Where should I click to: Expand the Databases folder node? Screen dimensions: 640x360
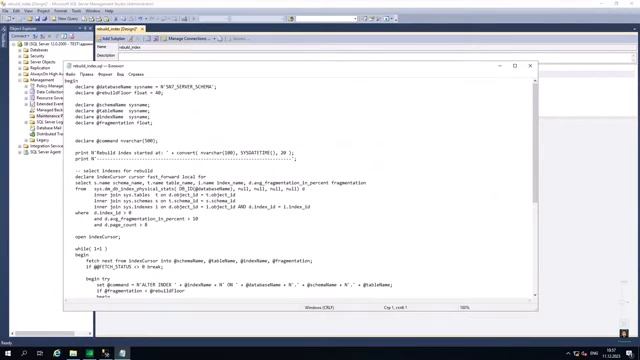pyautogui.click(x=20, y=50)
